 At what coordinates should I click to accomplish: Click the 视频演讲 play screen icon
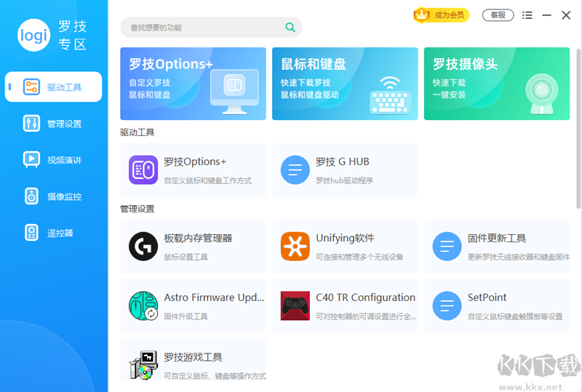[x=31, y=159]
